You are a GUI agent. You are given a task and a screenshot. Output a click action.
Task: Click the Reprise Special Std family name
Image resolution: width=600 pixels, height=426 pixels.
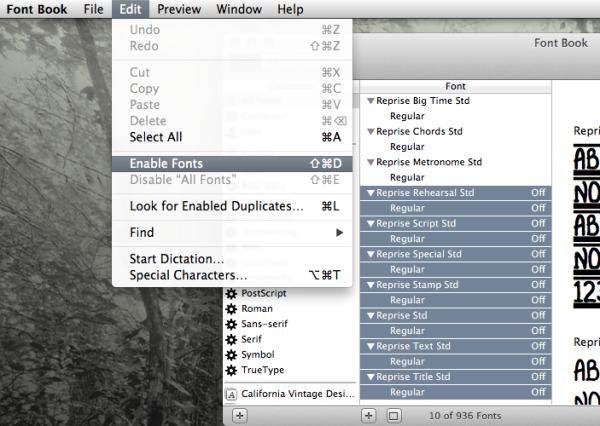coord(419,254)
